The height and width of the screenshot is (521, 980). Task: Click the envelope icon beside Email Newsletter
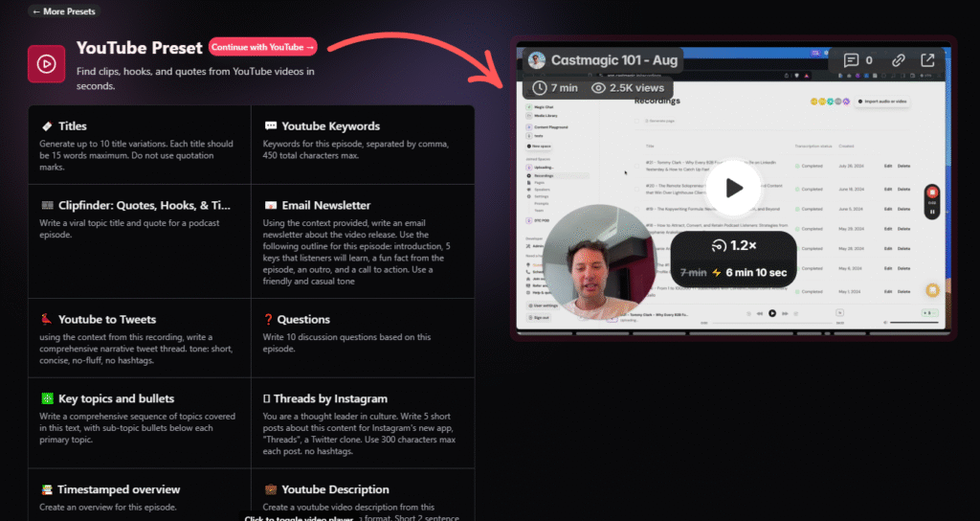click(x=271, y=205)
